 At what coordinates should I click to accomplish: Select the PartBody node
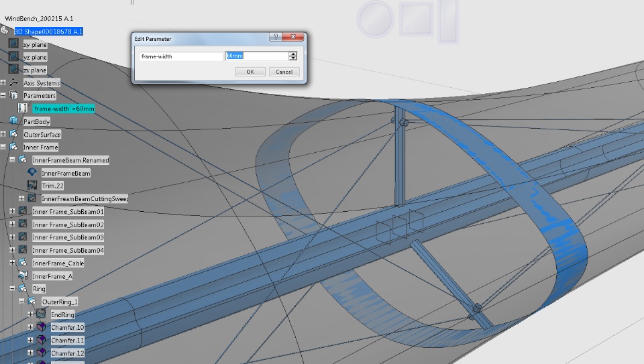pos(36,121)
